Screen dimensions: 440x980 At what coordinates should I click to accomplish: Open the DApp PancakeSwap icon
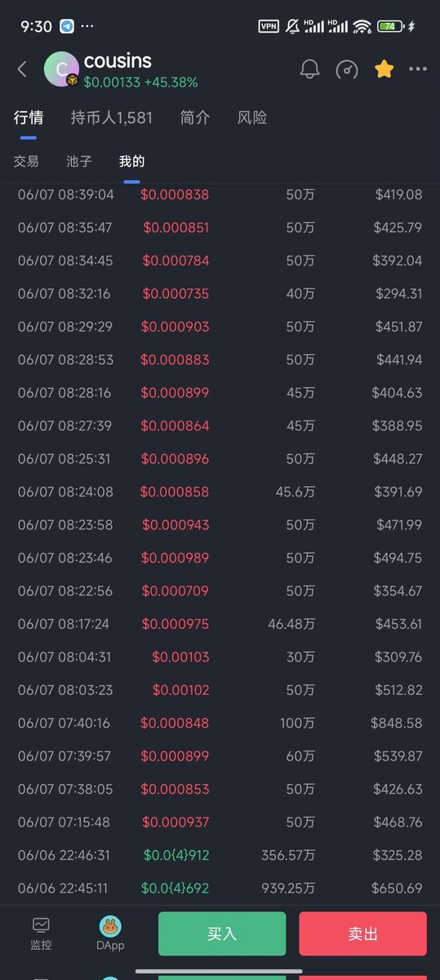coord(110,933)
